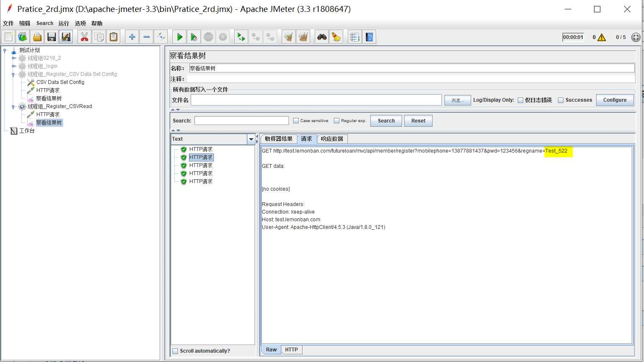This screenshot has width=644, height=362.
Task: Clear results with single broom icon
Action: point(289,37)
